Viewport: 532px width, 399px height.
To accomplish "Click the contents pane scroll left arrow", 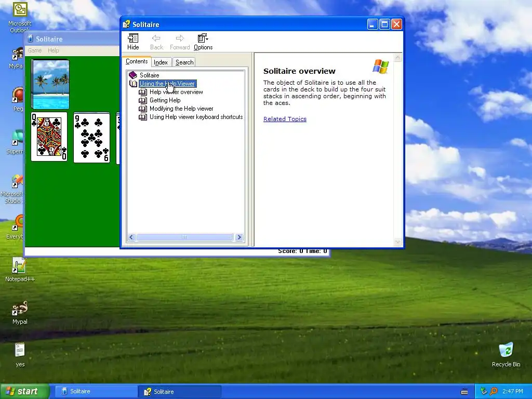I will [131, 237].
